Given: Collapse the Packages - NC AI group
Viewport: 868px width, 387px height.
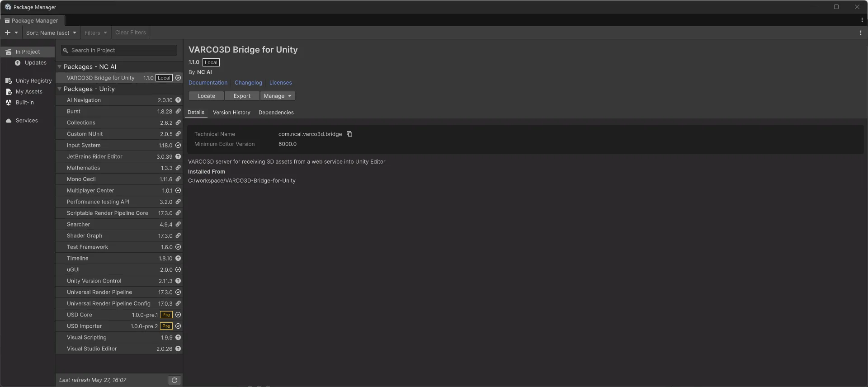Looking at the screenshot, I should [x=59, y=66].
